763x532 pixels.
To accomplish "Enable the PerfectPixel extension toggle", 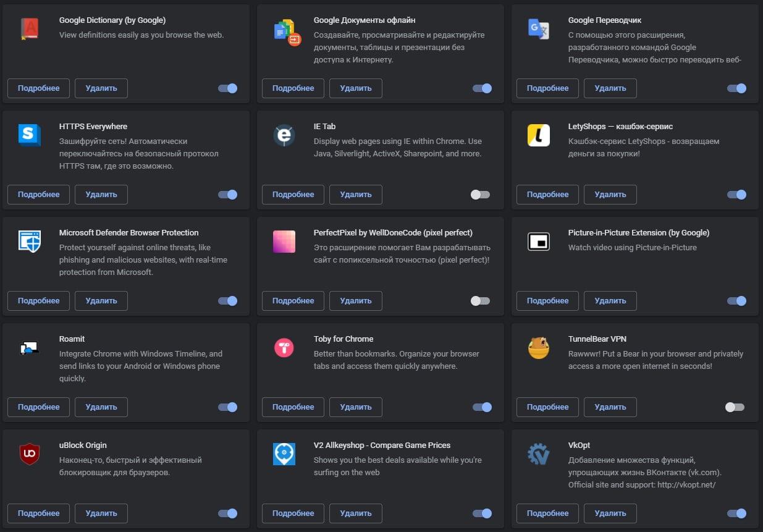I will coord(480,301).
